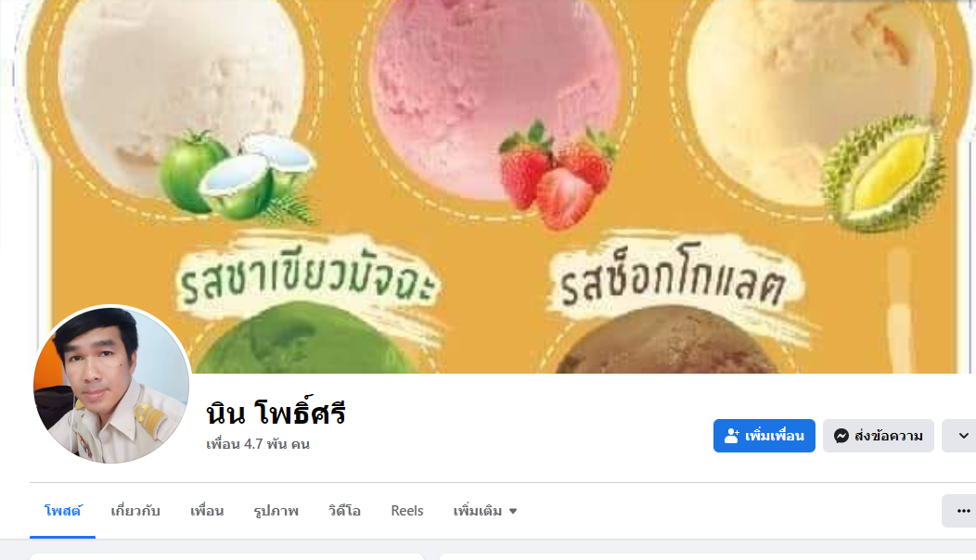Expand the chevron button beside ส่งข้อความ
Image resolution: width=976 pixels, height=560 pixels.
coord(962,436)
